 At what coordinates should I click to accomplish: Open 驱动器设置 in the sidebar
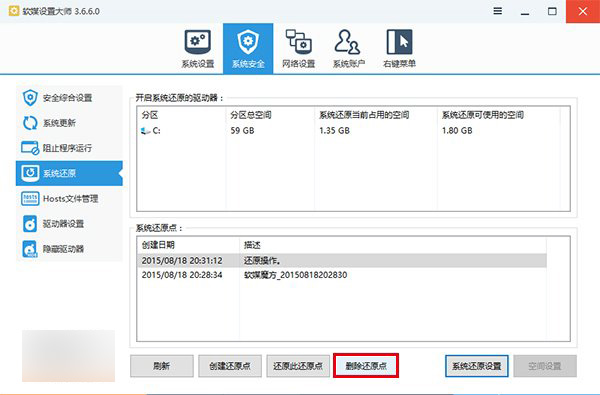69,224
